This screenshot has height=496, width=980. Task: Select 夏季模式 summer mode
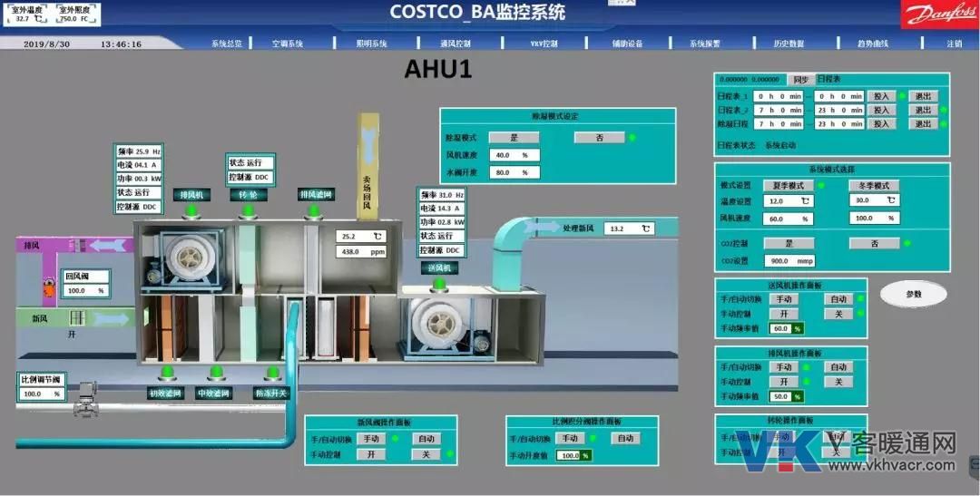(789, 186)
